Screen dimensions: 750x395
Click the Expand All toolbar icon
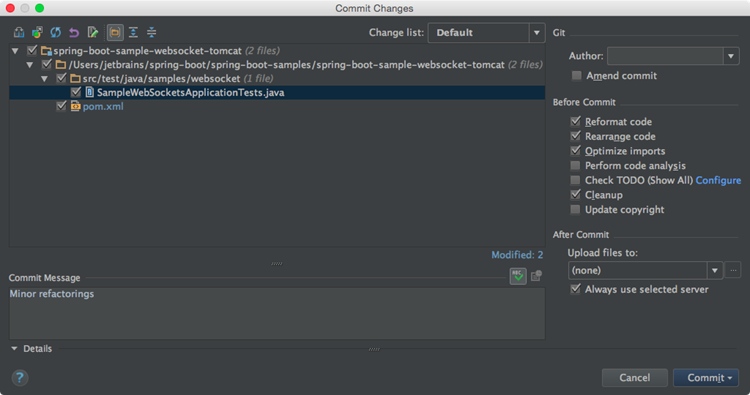[133, 33]
